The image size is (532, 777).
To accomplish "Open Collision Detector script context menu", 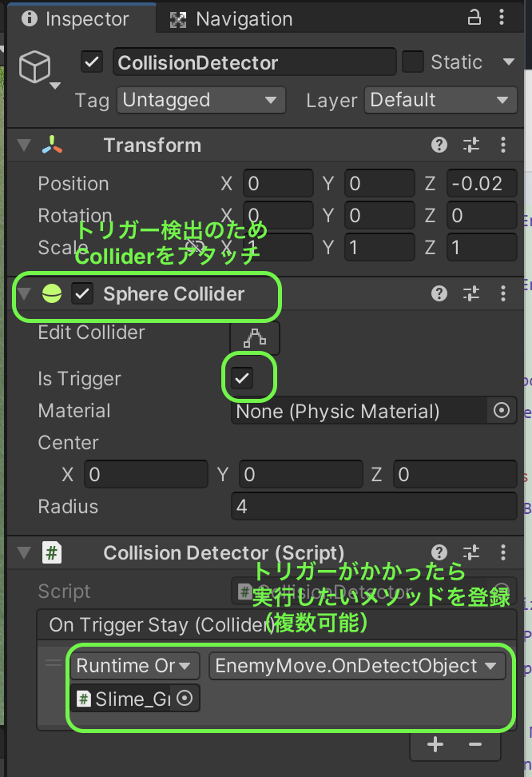I will point(503,552).
